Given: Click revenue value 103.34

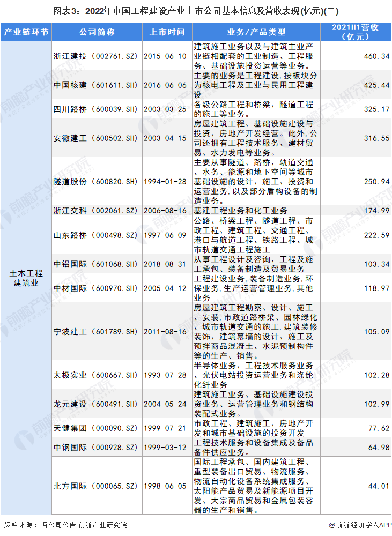Looking at the screenshot, I should tap(376, 264).
